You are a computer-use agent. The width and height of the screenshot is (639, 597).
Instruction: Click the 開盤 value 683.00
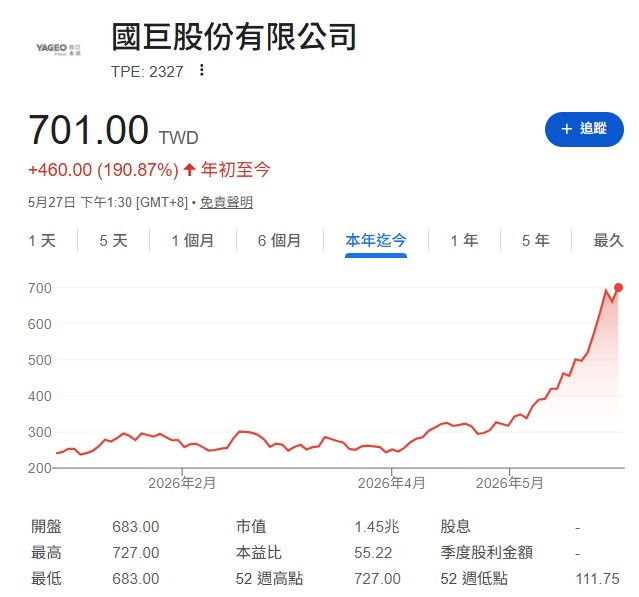pos(136,527)
